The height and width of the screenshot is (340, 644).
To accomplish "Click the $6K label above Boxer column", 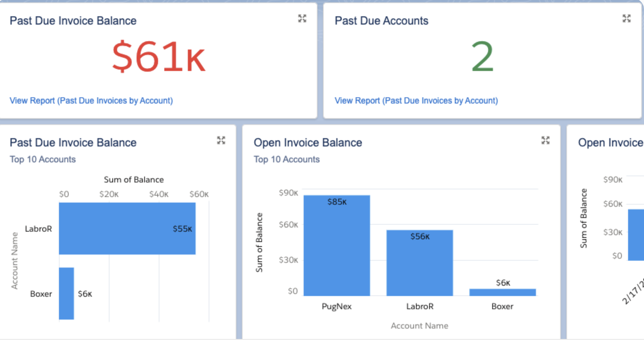I will pyautogui.click(x=503, y=283).
